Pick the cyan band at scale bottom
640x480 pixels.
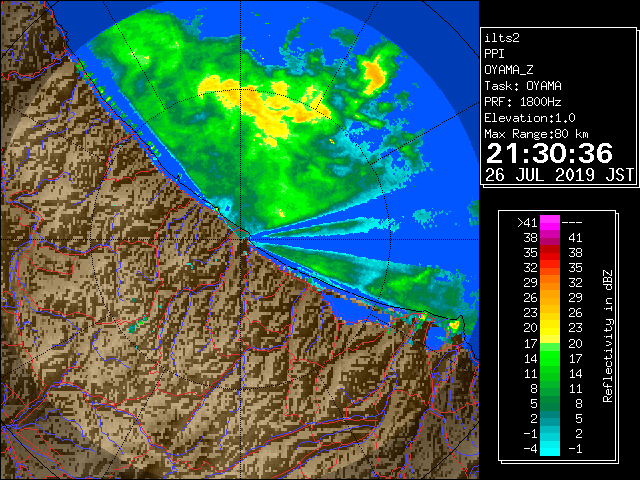(x=550, y=448)
